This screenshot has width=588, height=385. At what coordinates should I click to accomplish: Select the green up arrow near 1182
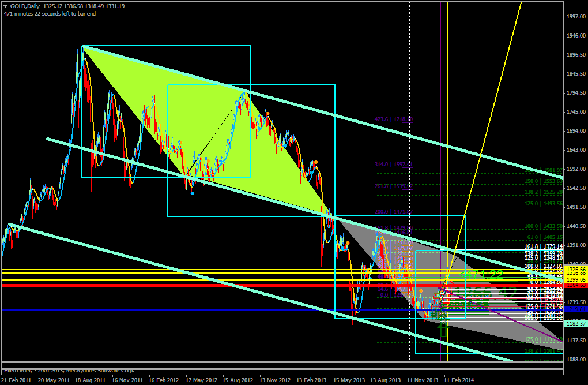coord(443,329)
